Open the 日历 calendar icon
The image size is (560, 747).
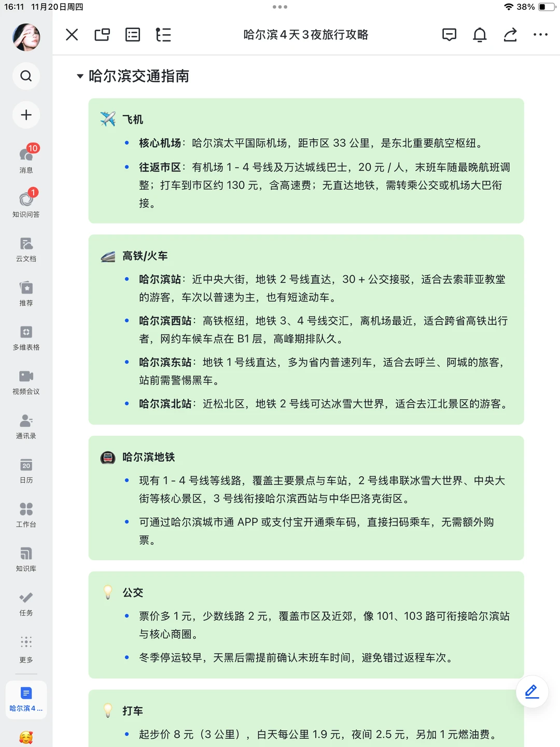click(26, 465)
